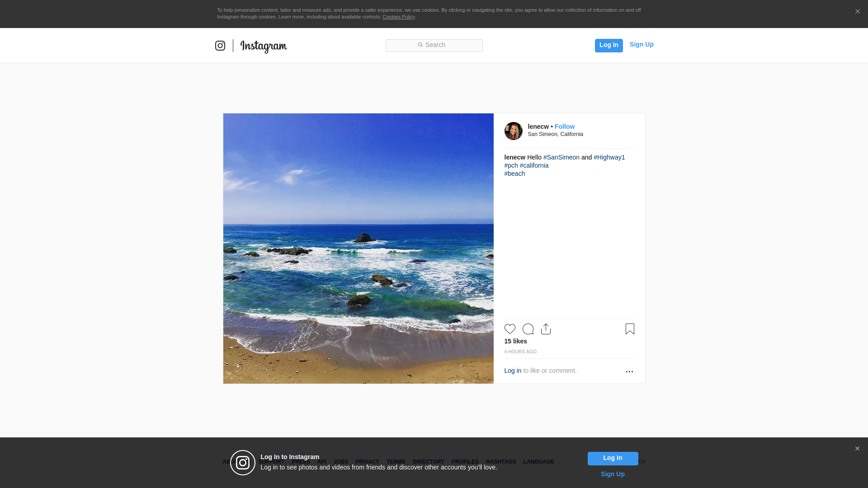This screenshot has height=488, width=868.
Task: Follow the lenecw account
Action: [x=564, y=127]
